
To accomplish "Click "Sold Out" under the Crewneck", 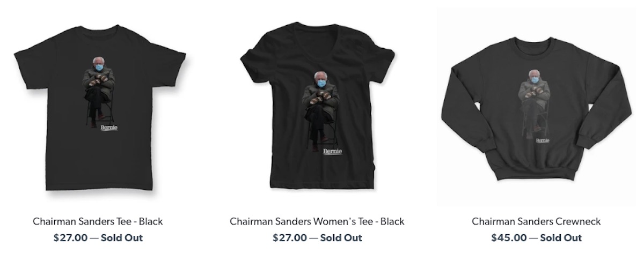I will click(560, 237).
